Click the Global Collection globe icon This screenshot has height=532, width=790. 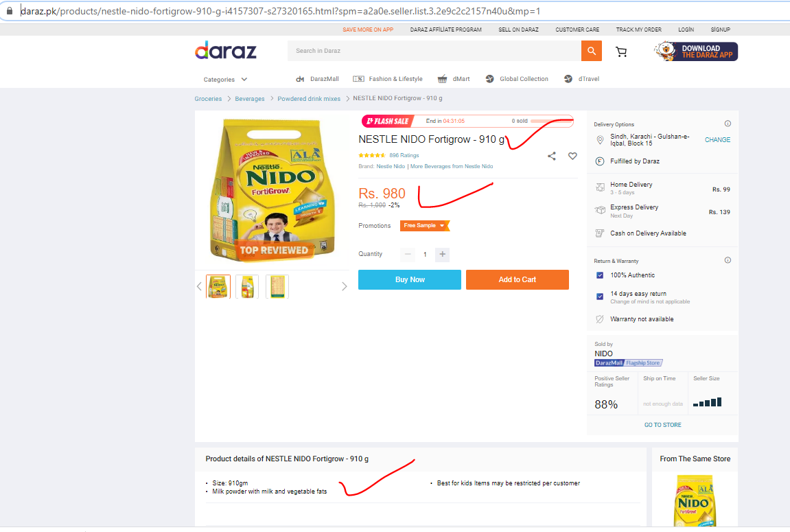pos(490,79)
